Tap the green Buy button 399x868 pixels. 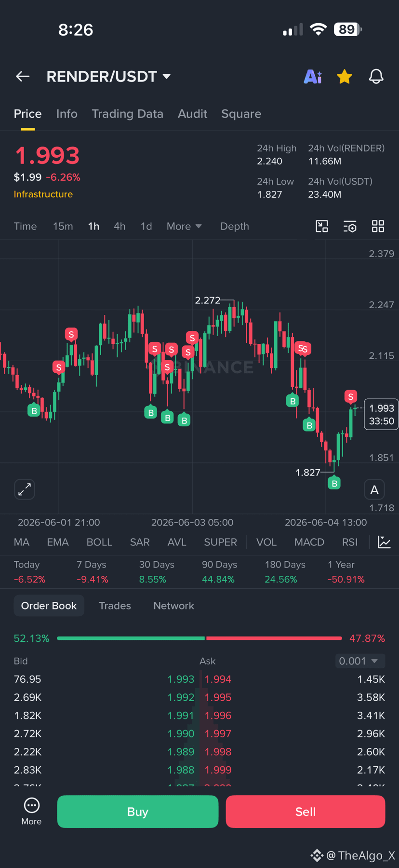138,812
